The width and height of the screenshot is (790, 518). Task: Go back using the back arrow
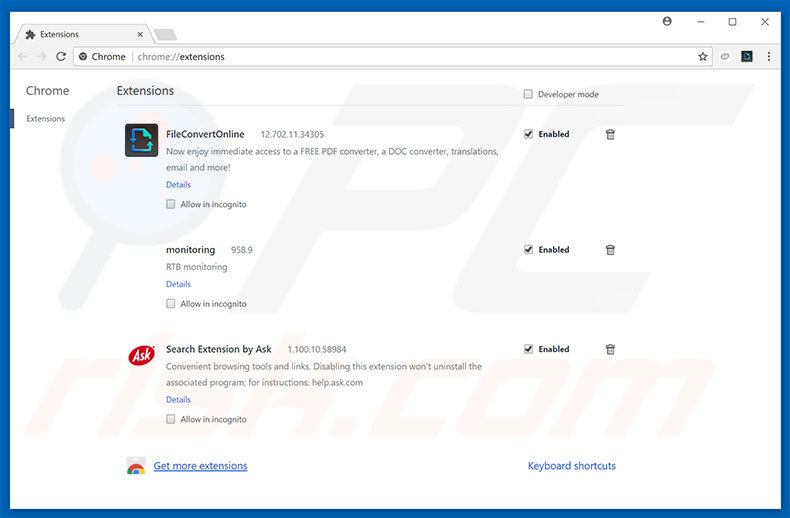point(23,56)
